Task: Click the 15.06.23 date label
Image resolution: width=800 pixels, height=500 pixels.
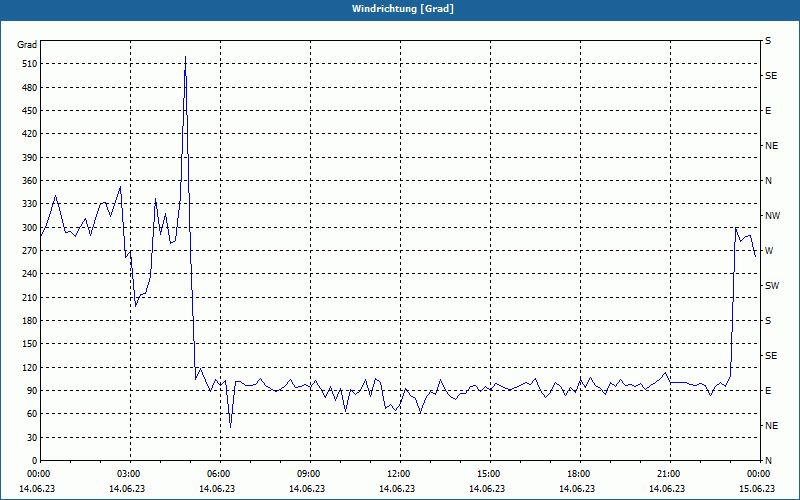Action: pyautogui.click(x=757, y=489)
